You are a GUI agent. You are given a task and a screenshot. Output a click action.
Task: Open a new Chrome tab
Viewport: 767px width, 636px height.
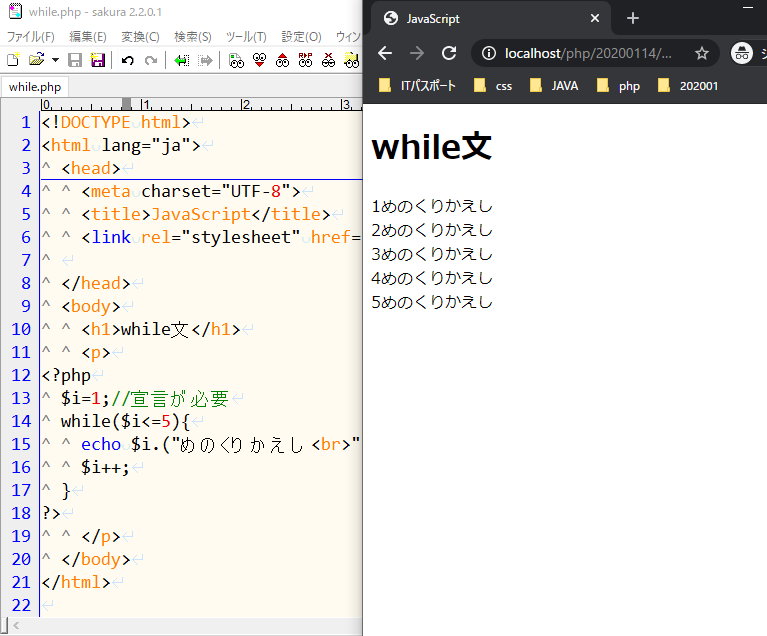[632, 18]
